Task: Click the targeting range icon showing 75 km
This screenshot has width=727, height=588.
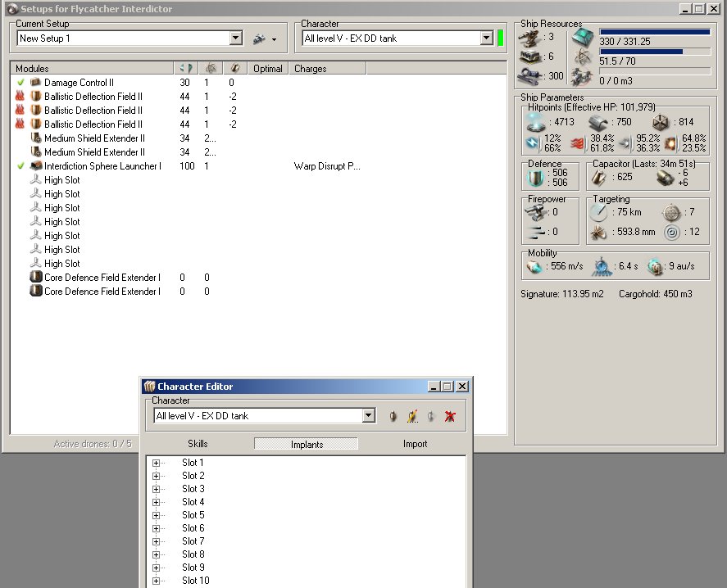Action: point(598,213)
